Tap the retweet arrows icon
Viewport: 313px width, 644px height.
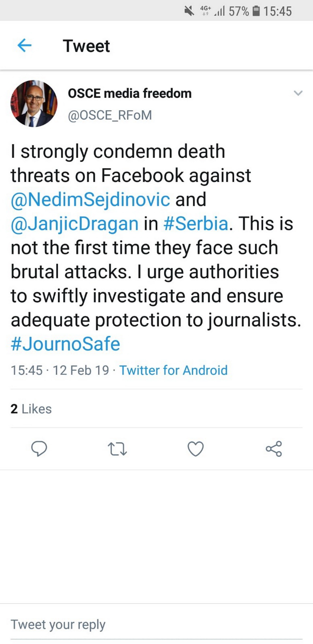click(117, 449)
